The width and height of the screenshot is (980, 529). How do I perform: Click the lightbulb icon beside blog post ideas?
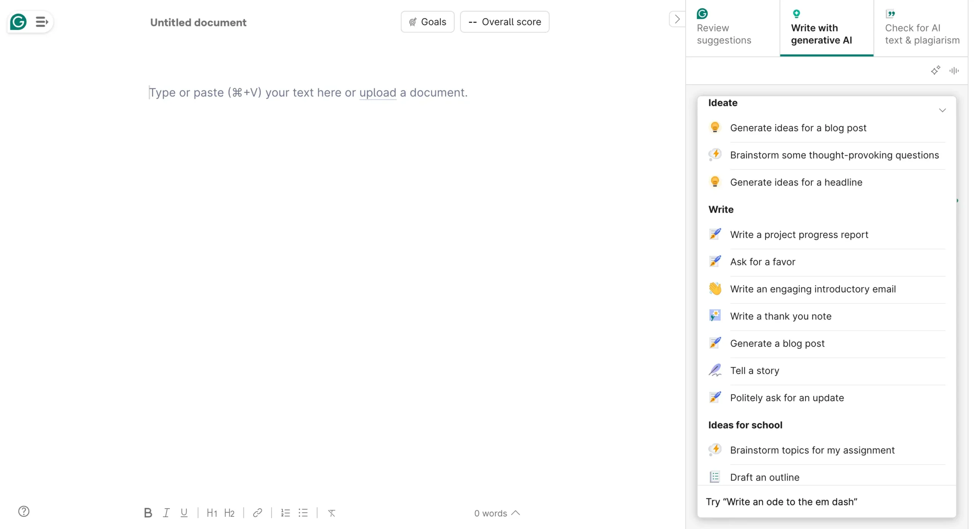click(714, 127)
